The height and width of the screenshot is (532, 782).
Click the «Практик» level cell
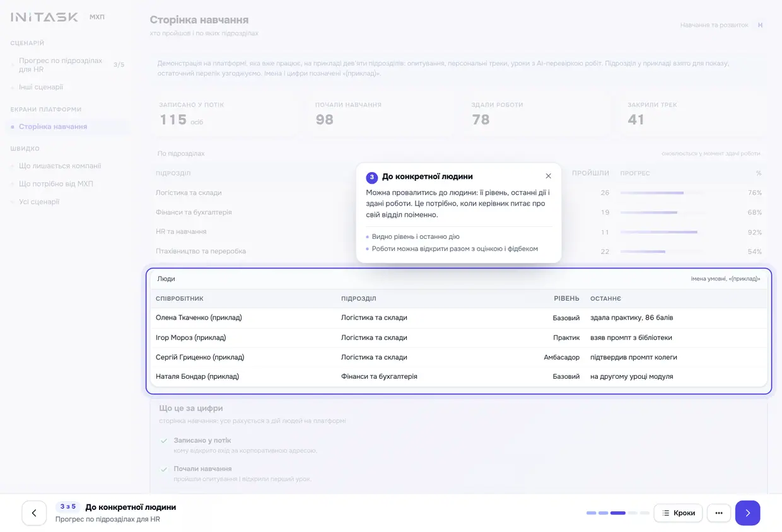[x=566, y=337]
